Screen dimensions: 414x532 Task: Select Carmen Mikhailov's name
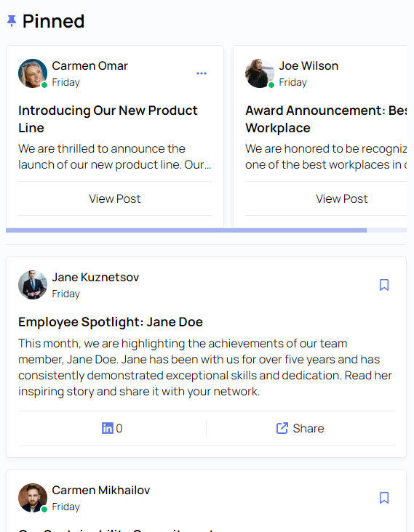point(101,491)
